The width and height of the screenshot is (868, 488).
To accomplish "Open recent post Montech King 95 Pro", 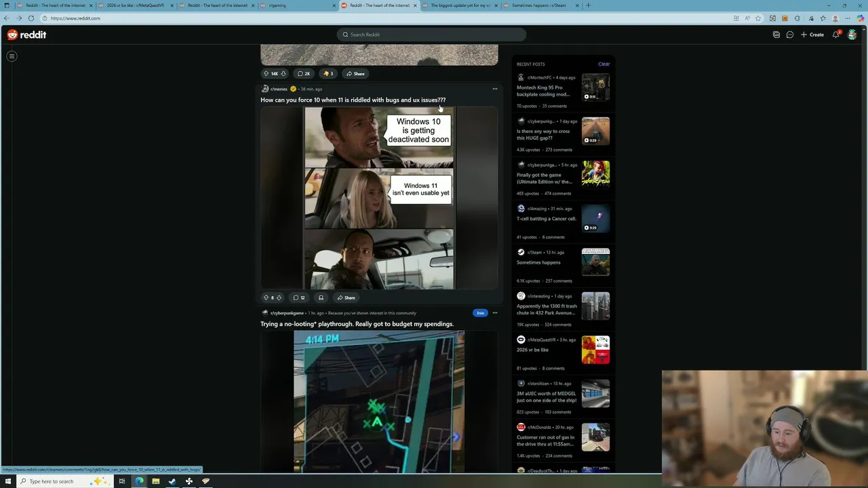I will (x=544, y=91).
